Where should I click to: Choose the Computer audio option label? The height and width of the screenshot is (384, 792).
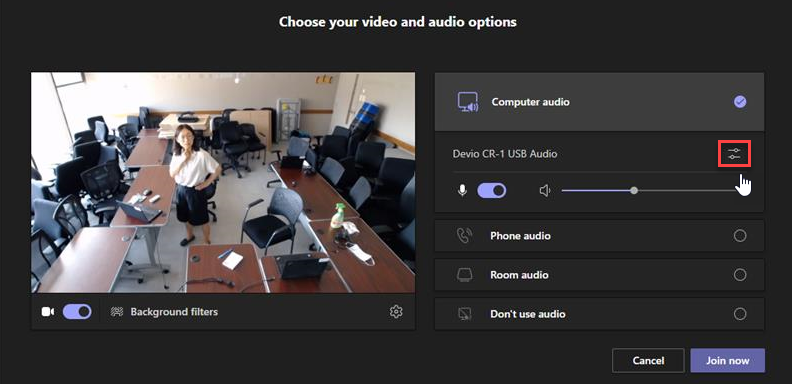[x=530, y=102]
